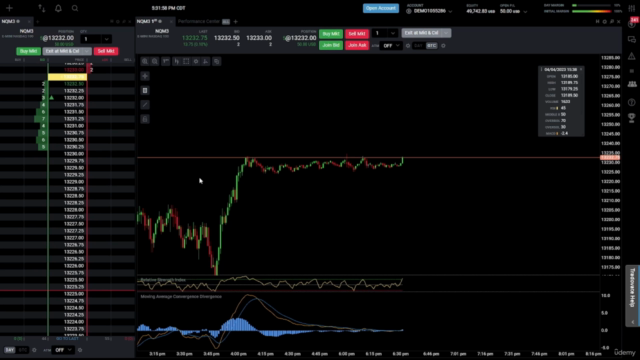Click the initial margin gradient bar

(x=591, y=11)
